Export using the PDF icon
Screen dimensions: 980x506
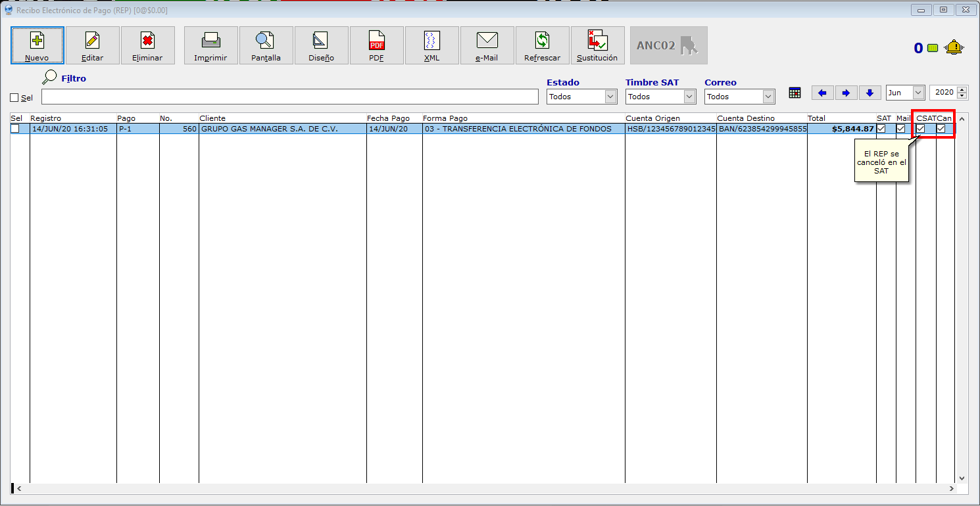click(x=376, y=41)
